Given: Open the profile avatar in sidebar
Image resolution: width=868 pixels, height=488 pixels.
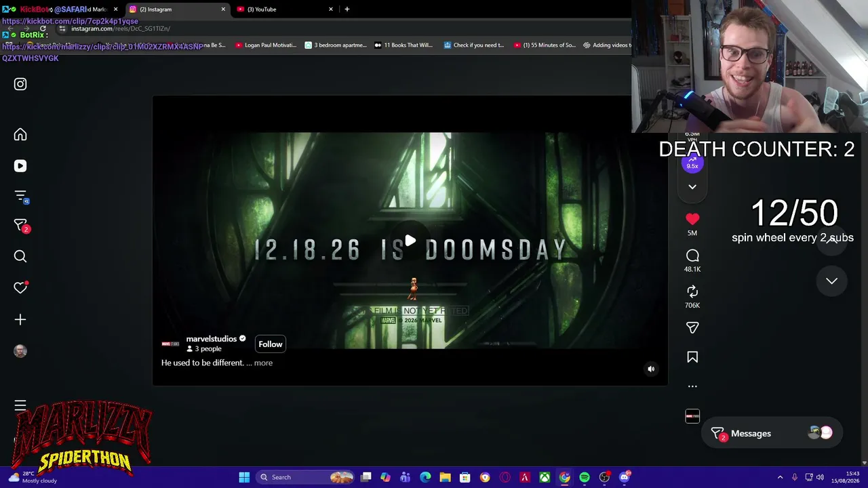Looking at the screenshot, I should pyautogui.click(x=20, y=351).
